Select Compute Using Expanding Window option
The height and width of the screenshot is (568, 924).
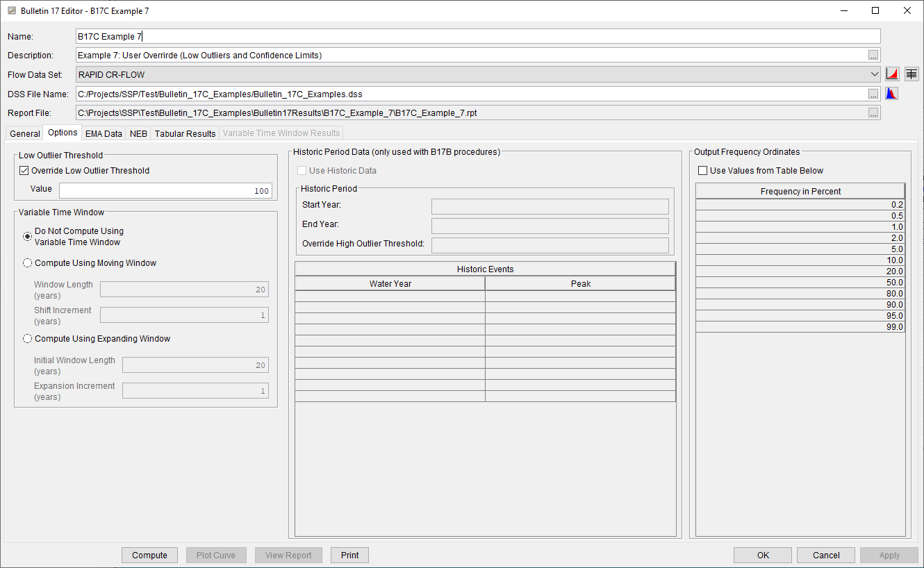[x=27, y=338]
